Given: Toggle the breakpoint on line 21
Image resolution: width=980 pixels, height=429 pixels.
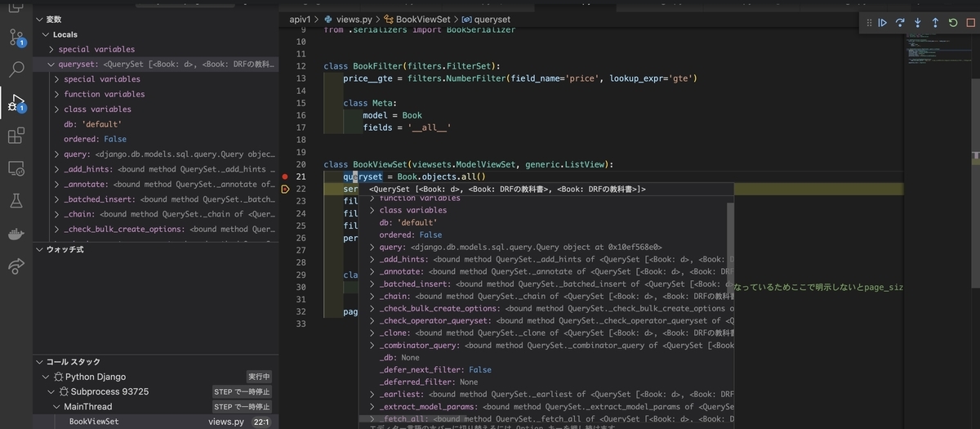Looking at the screenshot, I should point(285,177).
